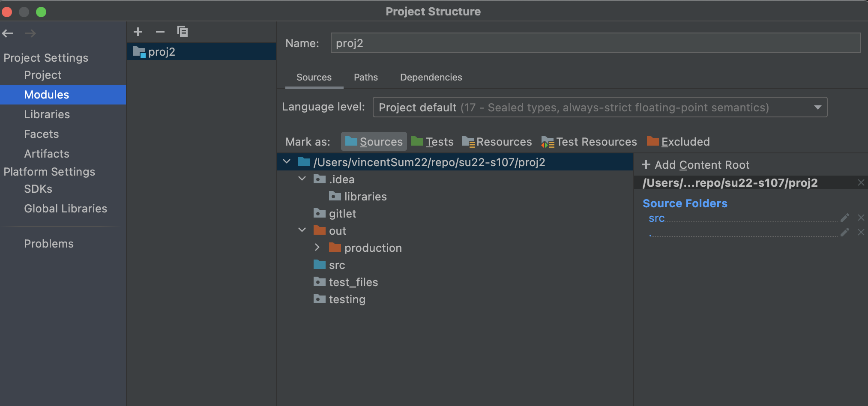Expand the production folder
Screen dimensions: 868x406
tap(317, 248)
